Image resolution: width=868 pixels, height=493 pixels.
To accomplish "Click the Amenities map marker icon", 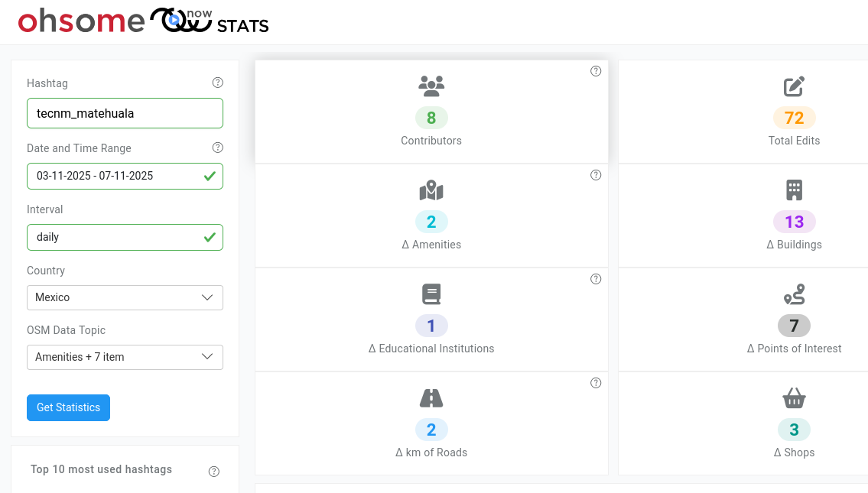I will [x=431, y=190].
